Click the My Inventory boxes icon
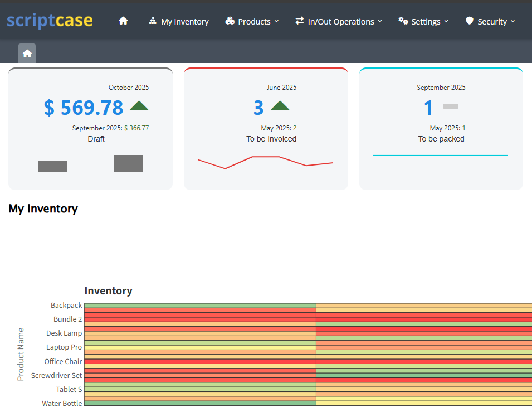The image size is (532, 407). point(153,21)
